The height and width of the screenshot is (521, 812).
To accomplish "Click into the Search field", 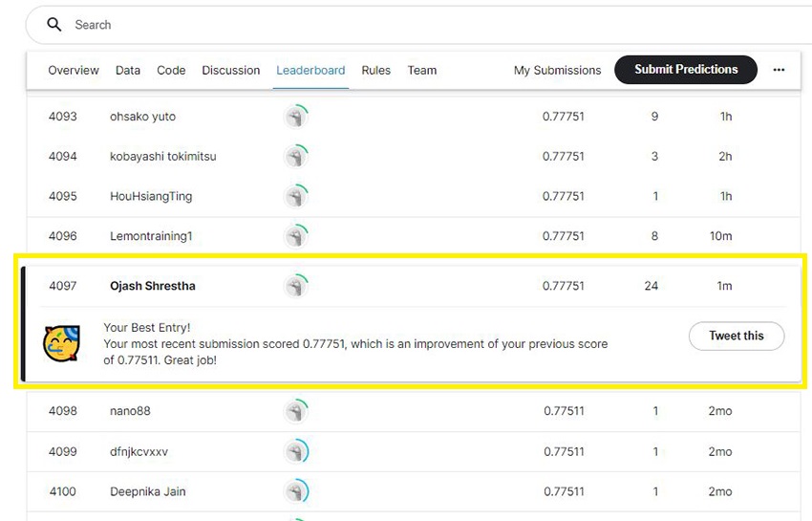I will [382, 25].
